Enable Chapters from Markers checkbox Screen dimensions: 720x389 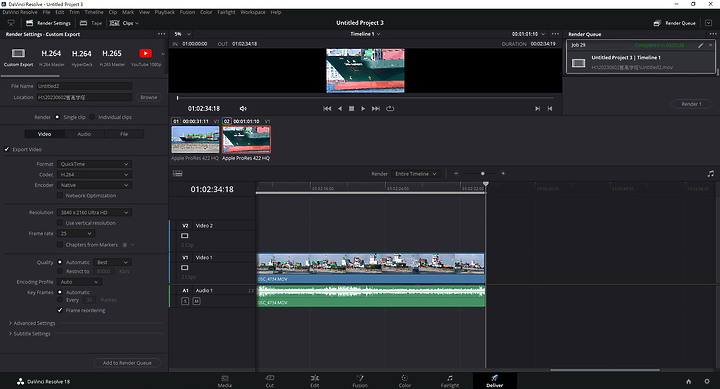click(60, 245)
